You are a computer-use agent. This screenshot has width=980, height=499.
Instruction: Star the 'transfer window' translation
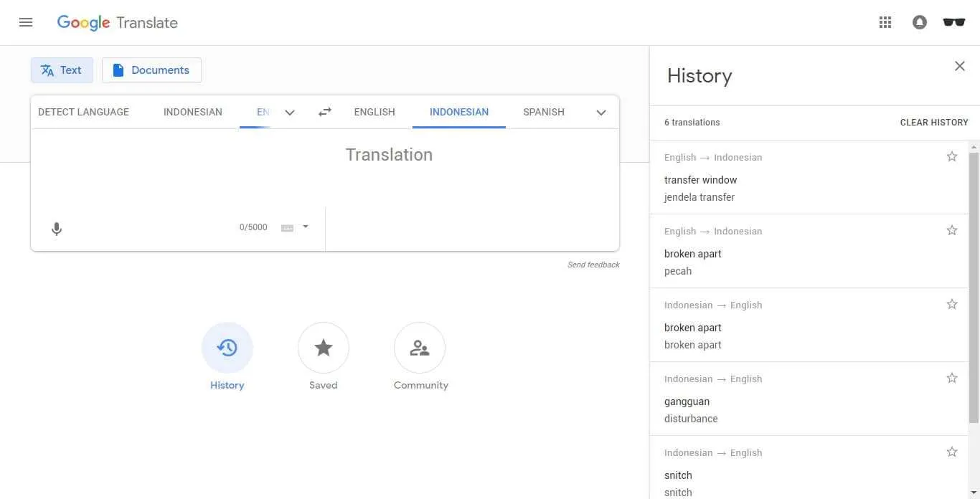click(952, 156)
